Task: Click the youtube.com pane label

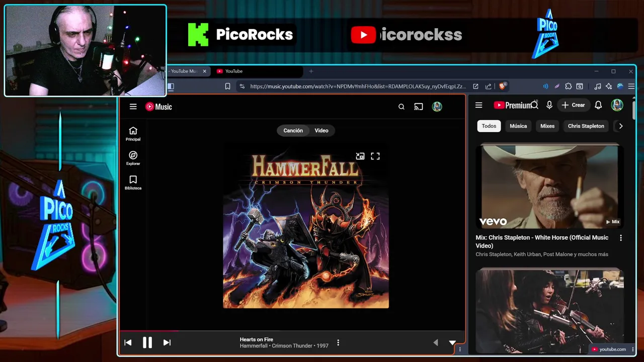Action: [609, 349]
